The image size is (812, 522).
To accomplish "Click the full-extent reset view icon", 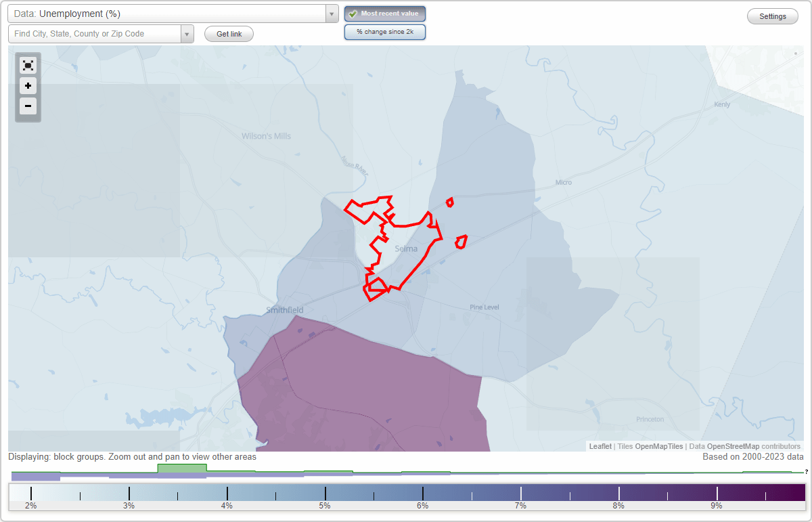I will click(x=28, y=65).
